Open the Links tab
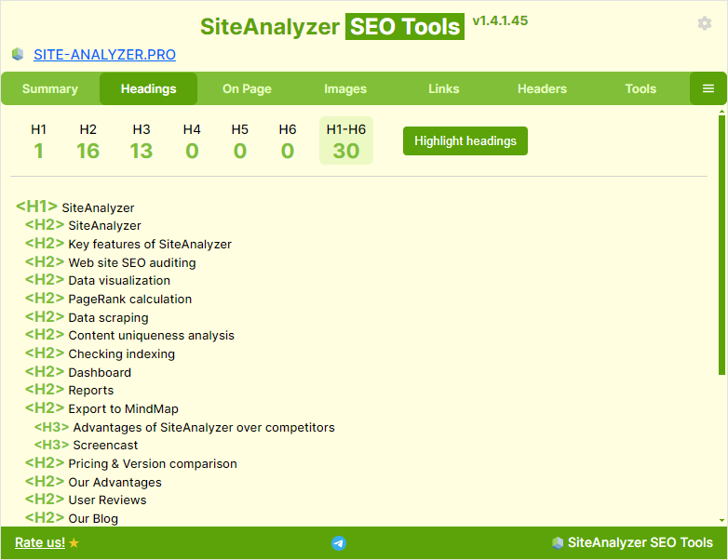Image resolution: width=728 pixels, height=560 pixels. 444,88
